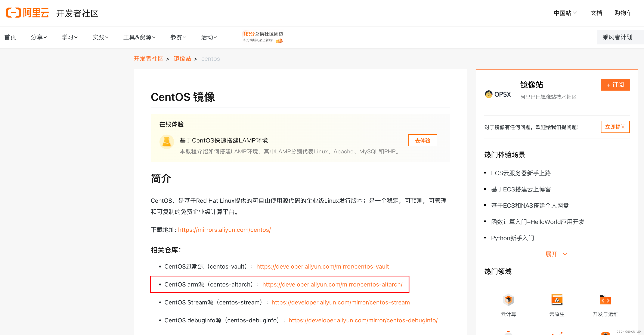Expand the 中国站 region dropdown

coord(565,13)
